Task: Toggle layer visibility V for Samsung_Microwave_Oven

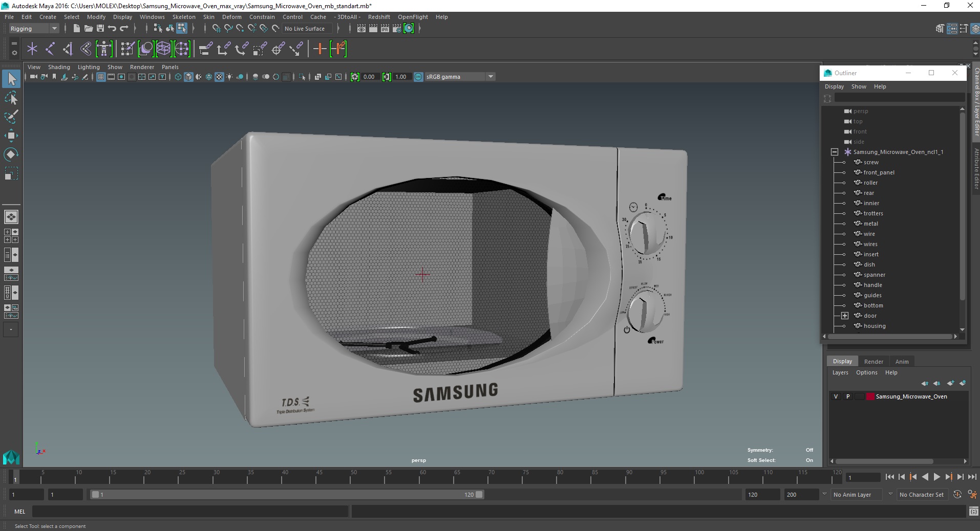Action: point(836,396)
